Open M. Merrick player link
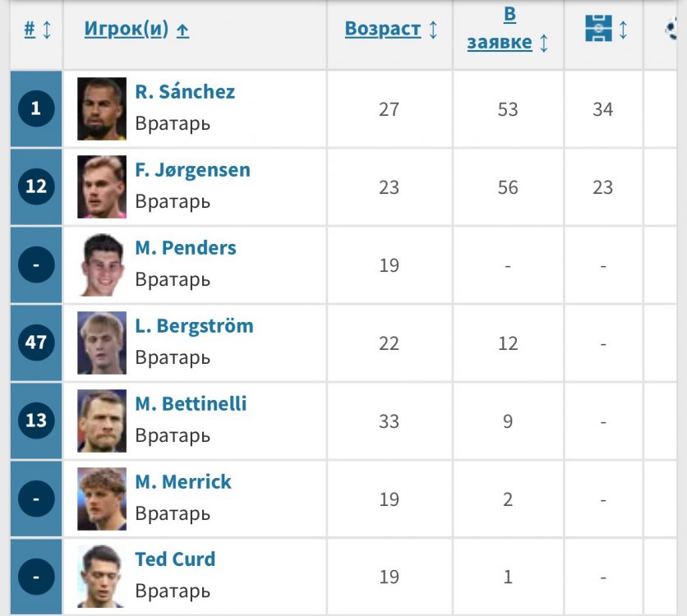Viewport: 687px width, 616px height. tap(183, 482)
